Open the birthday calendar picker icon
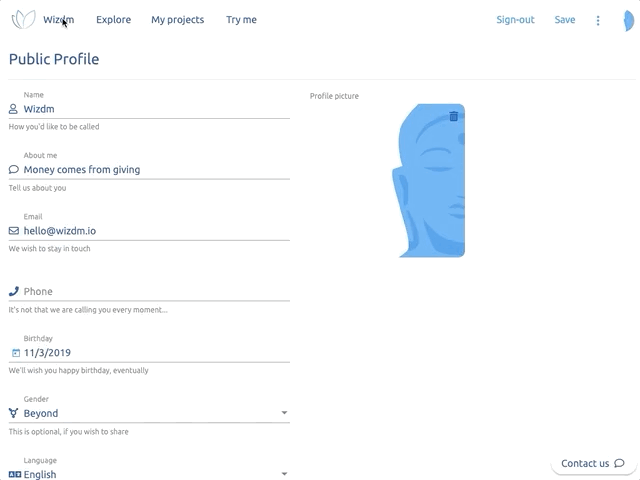 16,353
